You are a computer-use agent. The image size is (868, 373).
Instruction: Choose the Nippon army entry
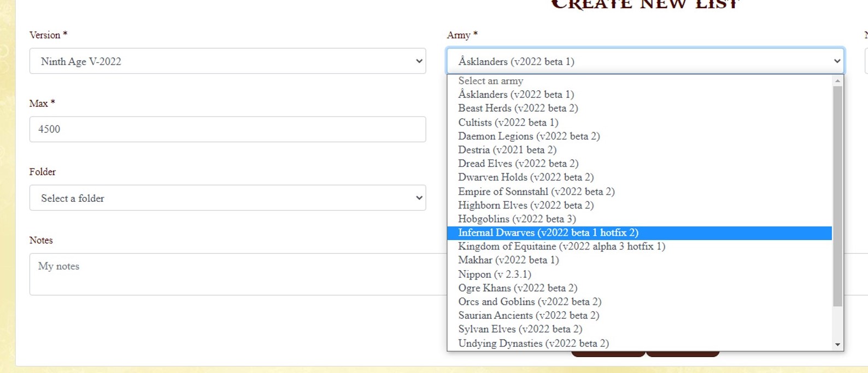tap(494, 275)
